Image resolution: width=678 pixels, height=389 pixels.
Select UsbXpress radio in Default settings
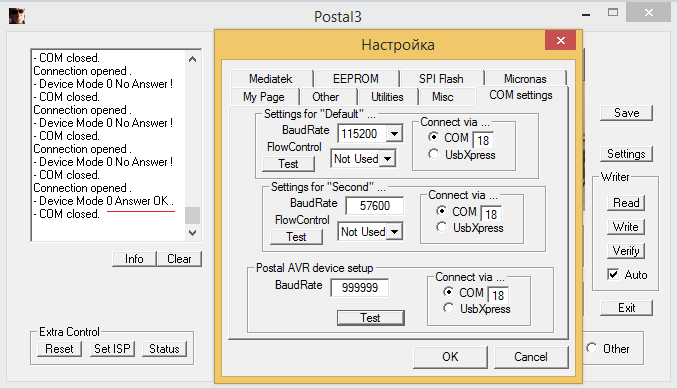point(433,154)
